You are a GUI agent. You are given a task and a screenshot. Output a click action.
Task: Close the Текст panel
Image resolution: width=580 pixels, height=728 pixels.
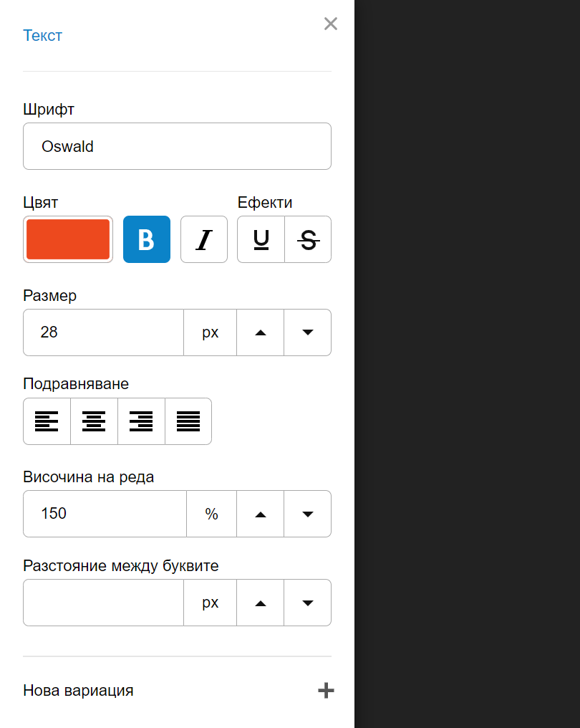pos(330,24)
